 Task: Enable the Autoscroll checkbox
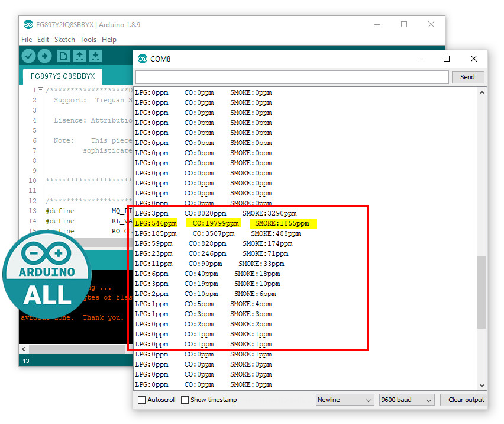click(x=141, y=400)
